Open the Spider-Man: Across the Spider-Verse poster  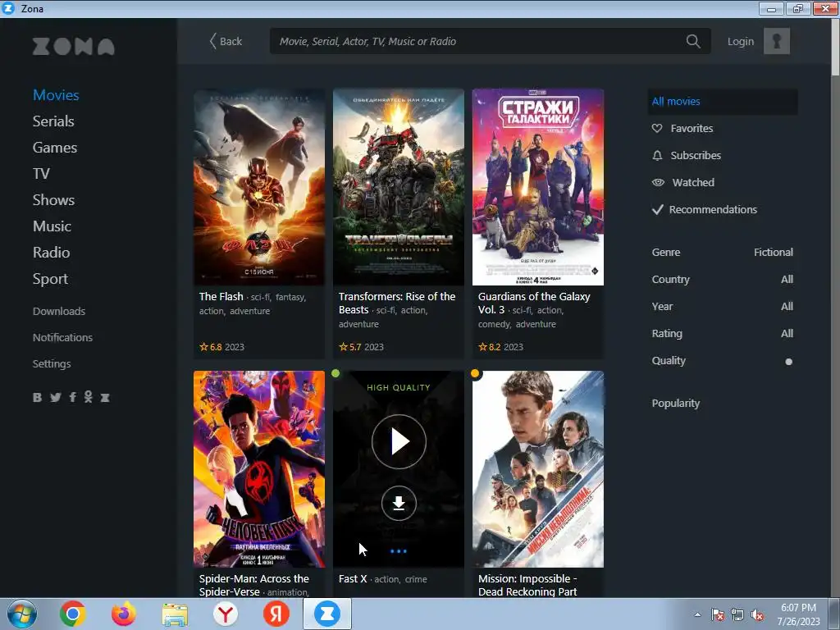click(259, 468)
